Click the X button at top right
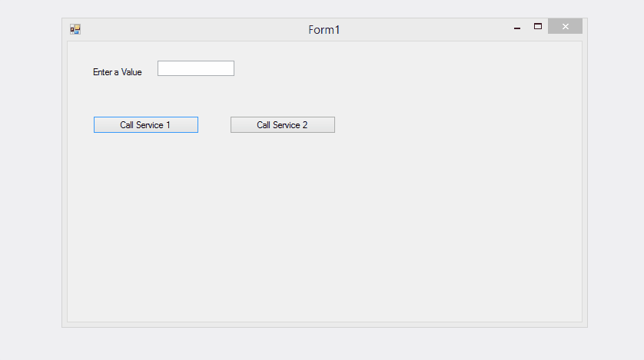Viewport: 644px width, 360px height. point(565,27)
